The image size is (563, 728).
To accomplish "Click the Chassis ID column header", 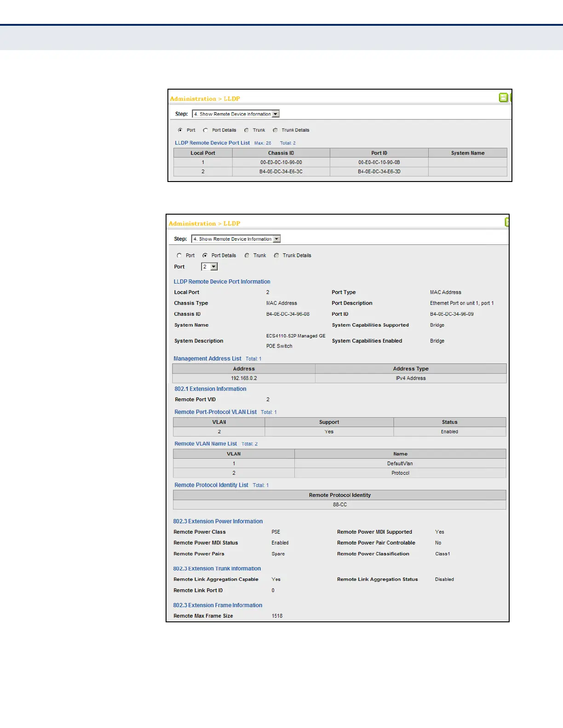I will point(281,153).
